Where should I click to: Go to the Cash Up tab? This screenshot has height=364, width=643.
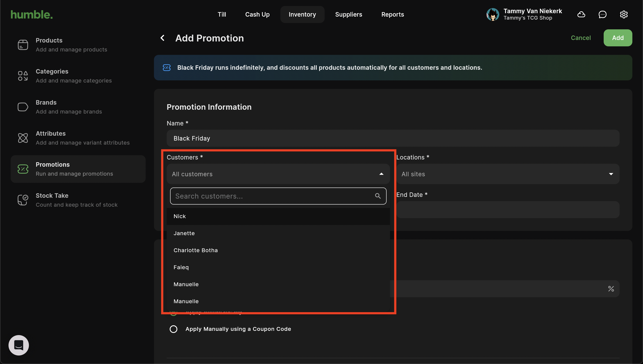point(257,14)
